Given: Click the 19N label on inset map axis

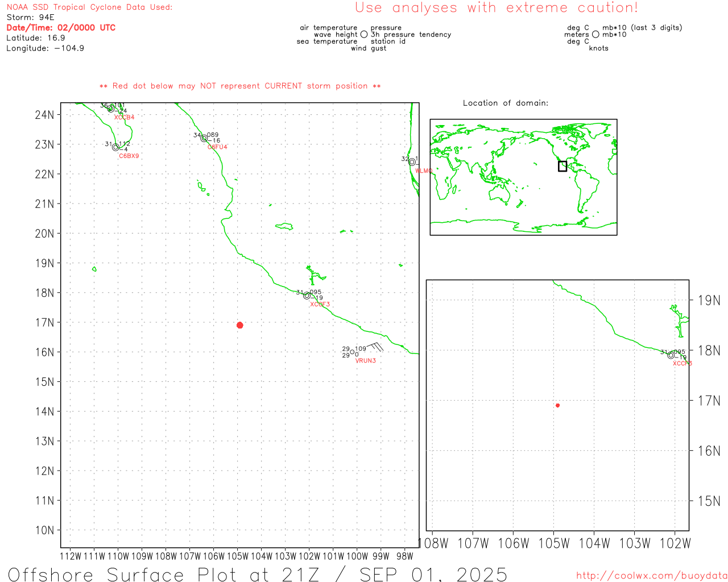Looking at the screenshot, I should (x=709, y=301).
